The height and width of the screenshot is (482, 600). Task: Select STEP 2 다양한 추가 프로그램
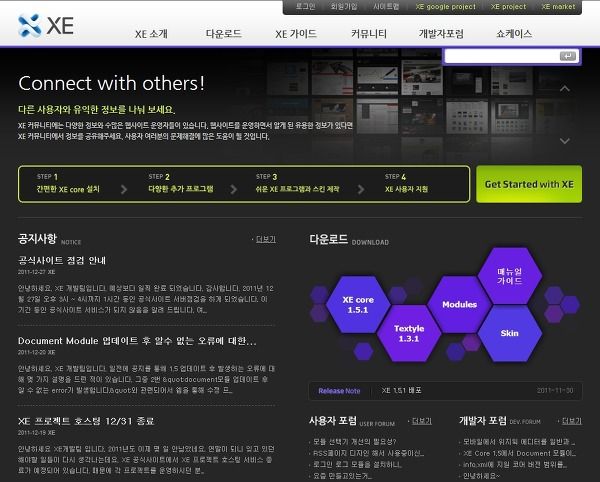[181, 183]
